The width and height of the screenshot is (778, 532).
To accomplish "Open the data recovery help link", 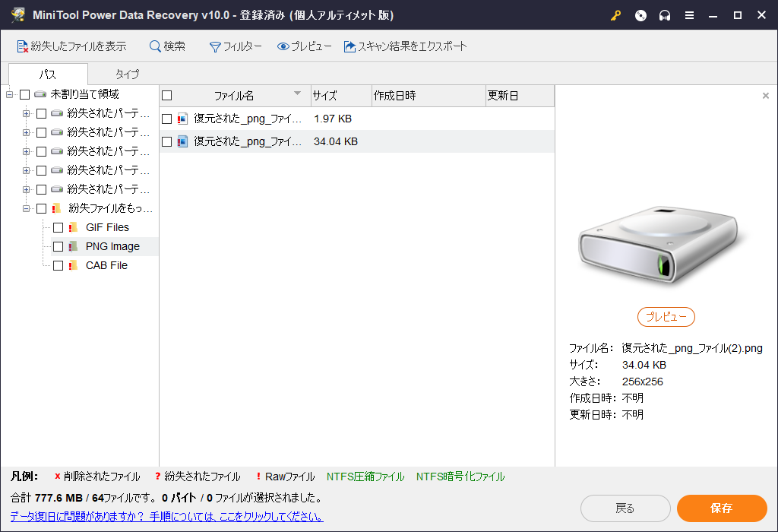I will point(167,517).
